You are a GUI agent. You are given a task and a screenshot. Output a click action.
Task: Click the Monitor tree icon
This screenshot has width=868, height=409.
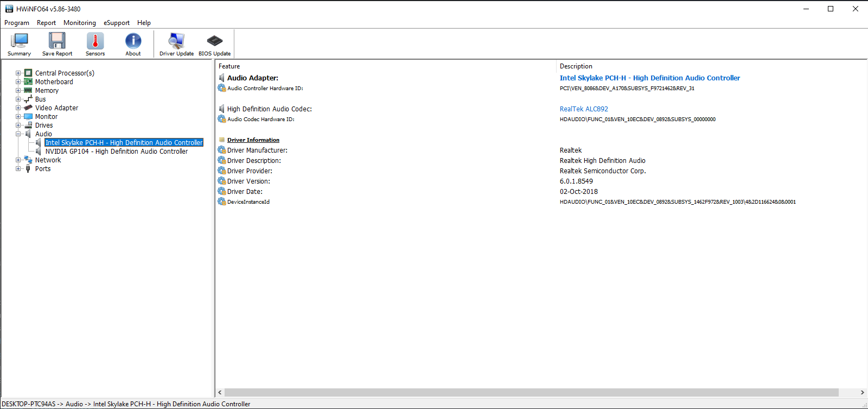(x=28, y=116)
